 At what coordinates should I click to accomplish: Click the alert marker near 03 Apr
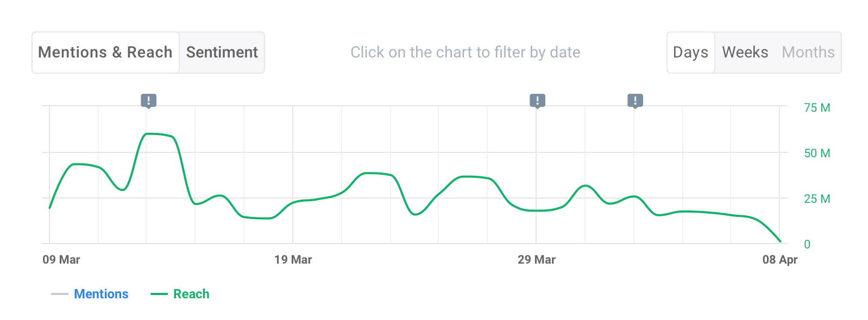pyautogui.click(x=635, y=100)
